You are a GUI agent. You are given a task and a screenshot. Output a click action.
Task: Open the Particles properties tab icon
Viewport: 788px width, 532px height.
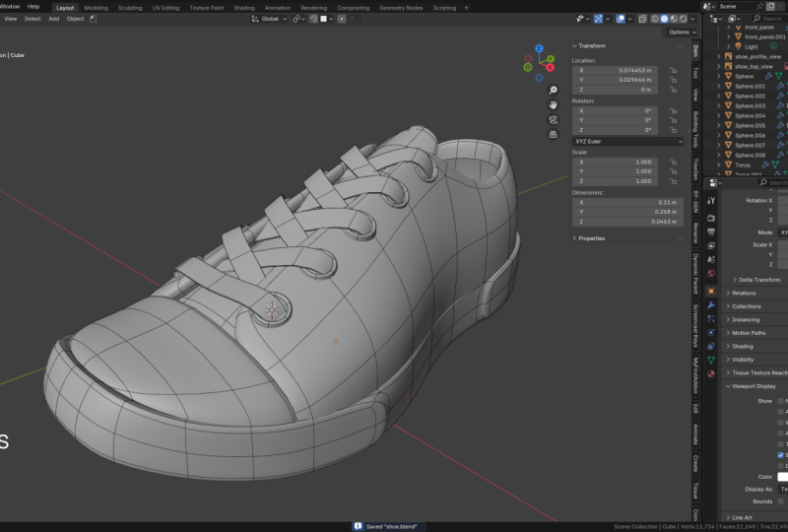click(711, 319)
